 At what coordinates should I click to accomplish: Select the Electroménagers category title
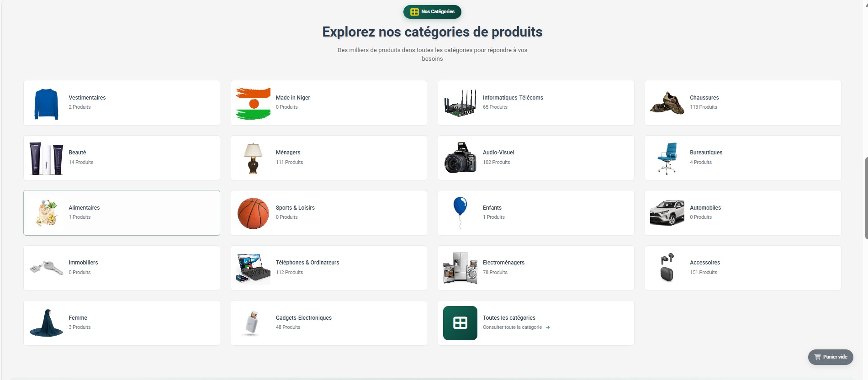click(503, 263)
